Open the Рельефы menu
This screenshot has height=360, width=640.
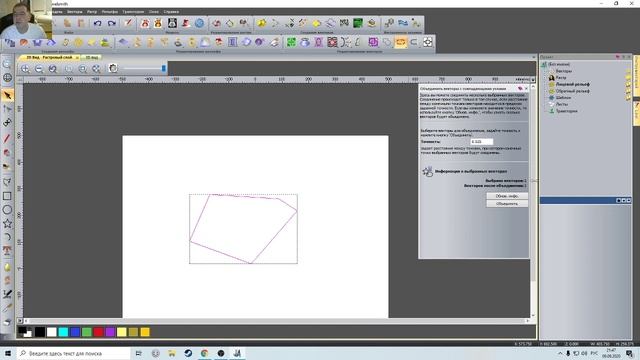click(x=109, y=12)
